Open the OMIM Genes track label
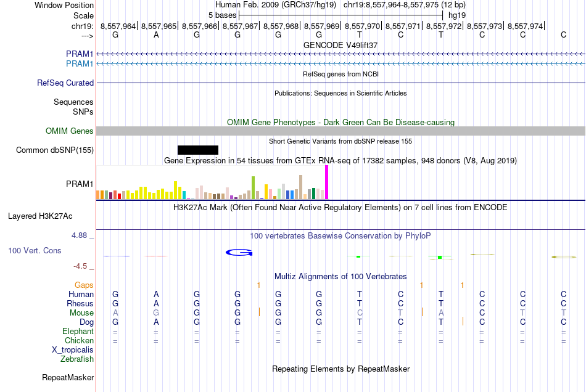Viewport: 586px width, 392px height. (x=69, y=131)
